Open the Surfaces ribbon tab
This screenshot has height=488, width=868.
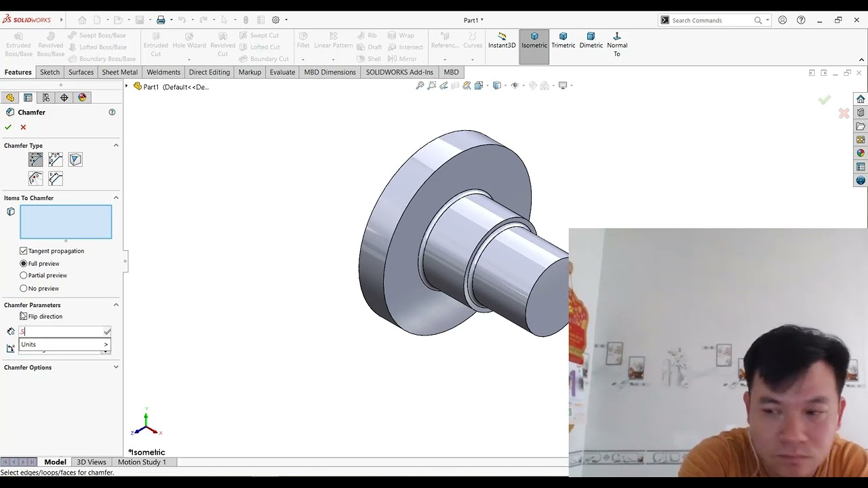(x=81, y=73)
